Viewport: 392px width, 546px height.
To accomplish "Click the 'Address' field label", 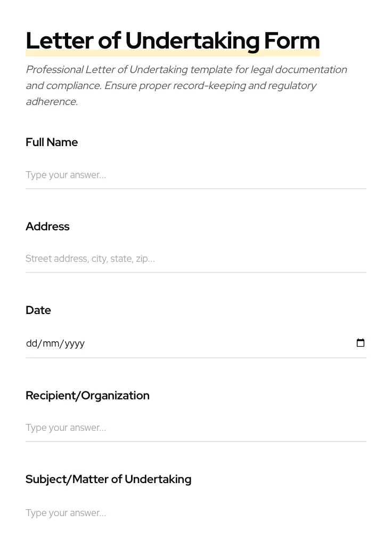I will click(47, 227).
